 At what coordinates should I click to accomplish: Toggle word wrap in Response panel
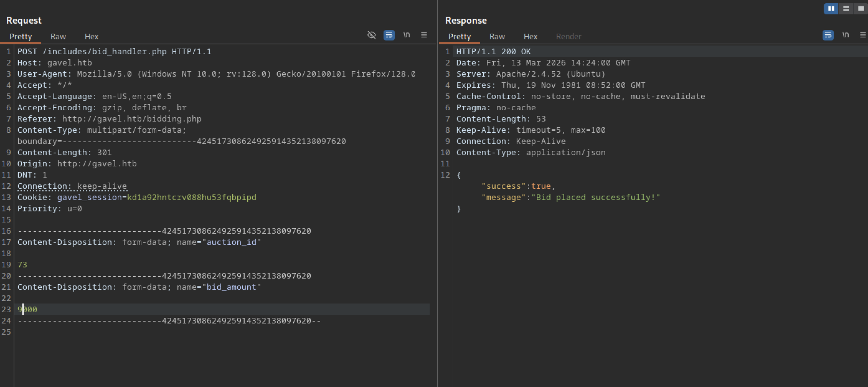828,35
